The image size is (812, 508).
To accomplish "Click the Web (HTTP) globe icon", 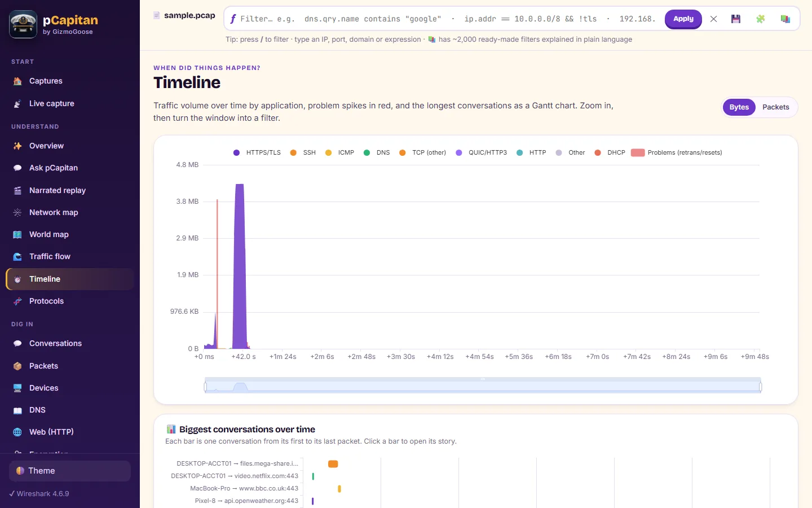I will point(17,432).
